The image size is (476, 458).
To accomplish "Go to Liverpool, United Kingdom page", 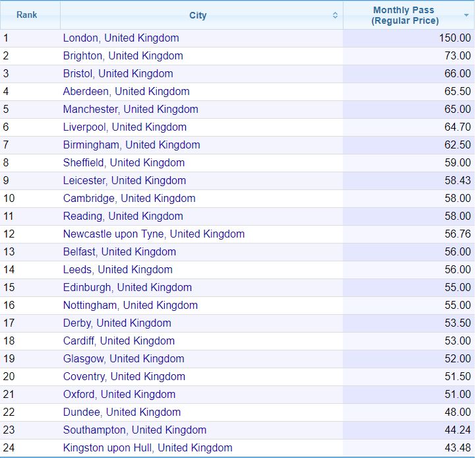I will click(x=125, y=127).
